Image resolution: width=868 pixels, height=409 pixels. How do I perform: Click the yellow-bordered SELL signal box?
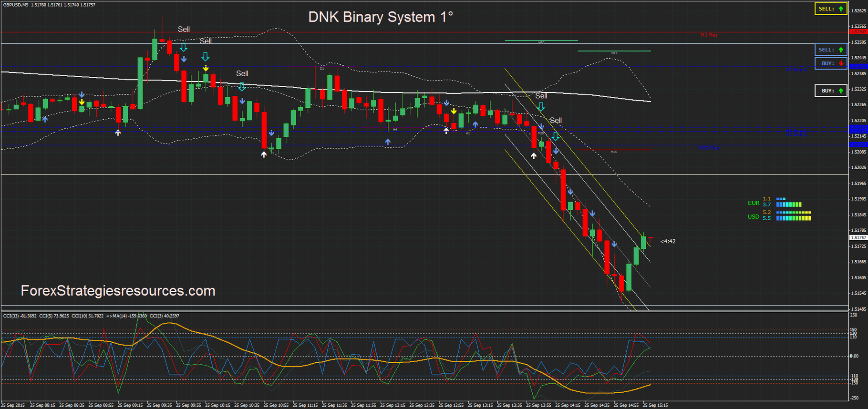pos(831,9)
